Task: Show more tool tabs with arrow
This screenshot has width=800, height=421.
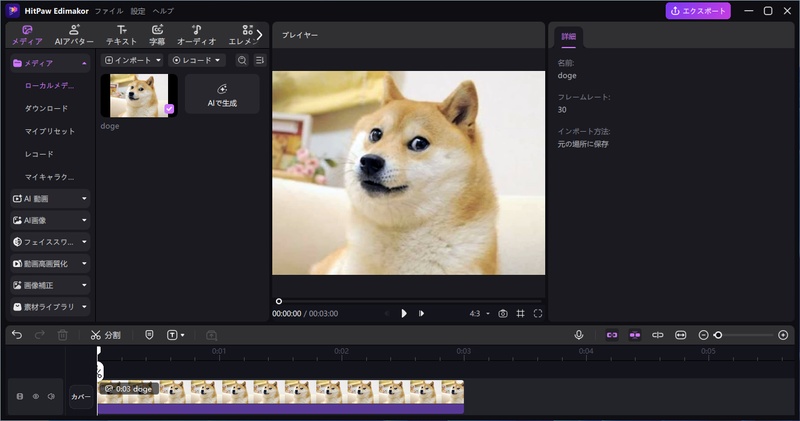Action: (259, 35)
